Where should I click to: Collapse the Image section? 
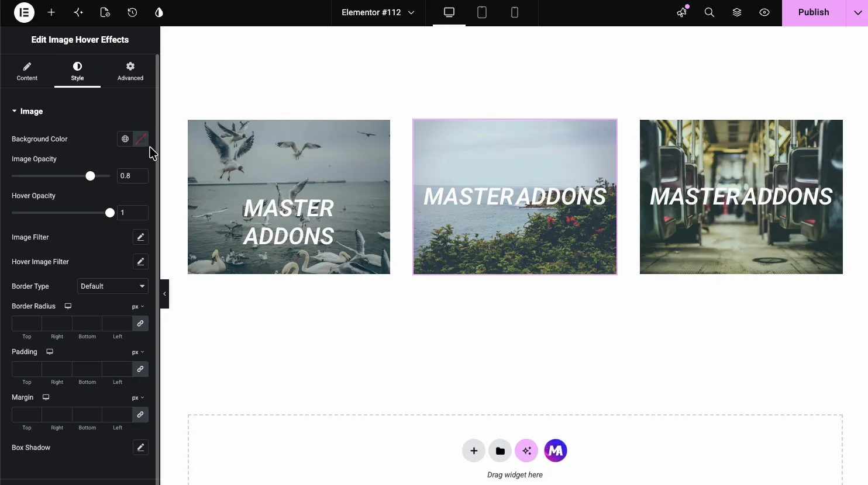[x=27, y=111]
